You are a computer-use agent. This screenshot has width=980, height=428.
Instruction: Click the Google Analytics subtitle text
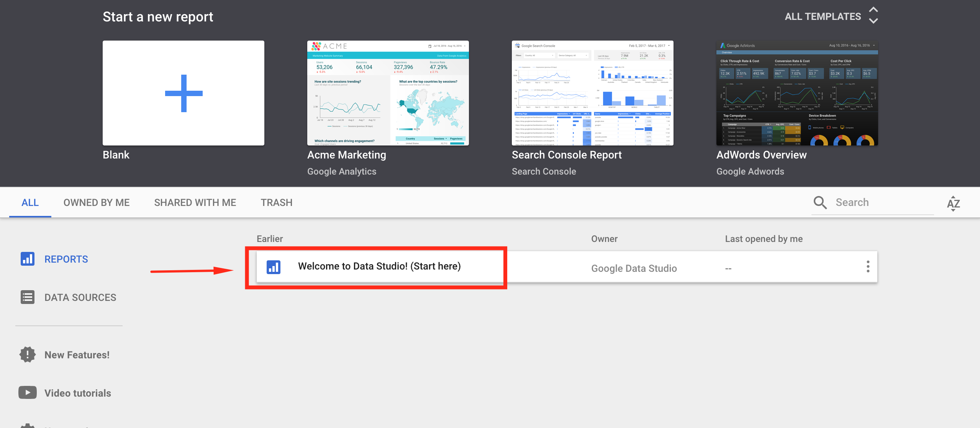pyautogui.click(x=342, y=172)
